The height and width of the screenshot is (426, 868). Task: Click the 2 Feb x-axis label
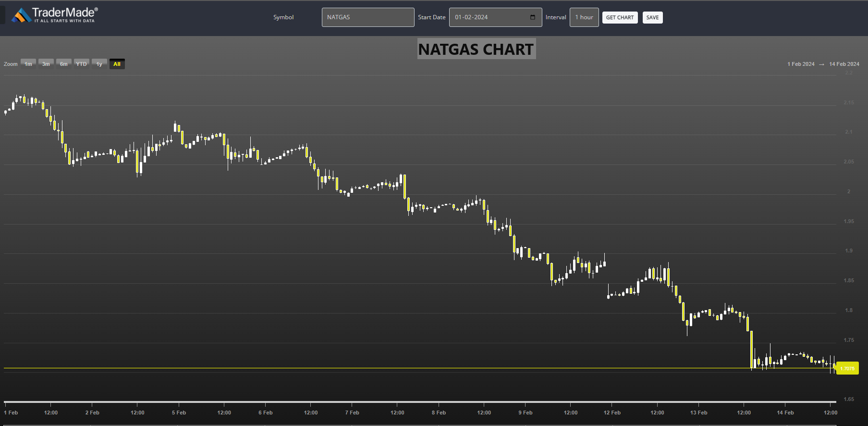[92, 413]
